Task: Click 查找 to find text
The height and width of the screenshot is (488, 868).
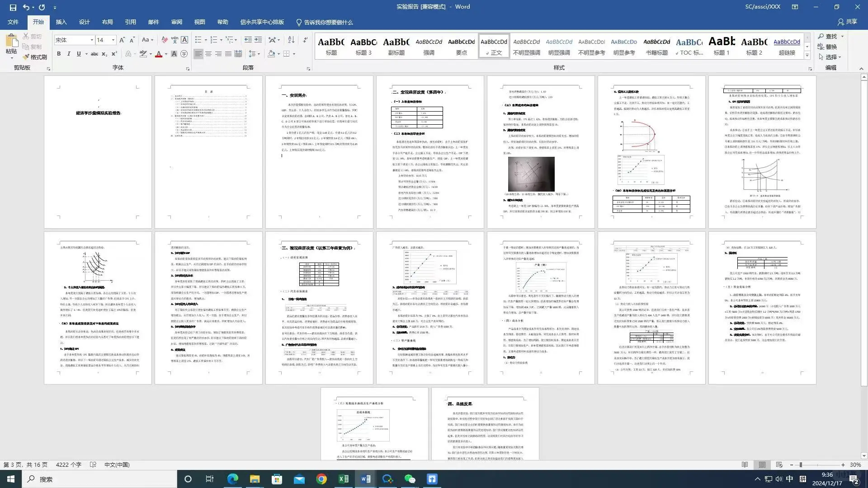Action: coord(828,36)
